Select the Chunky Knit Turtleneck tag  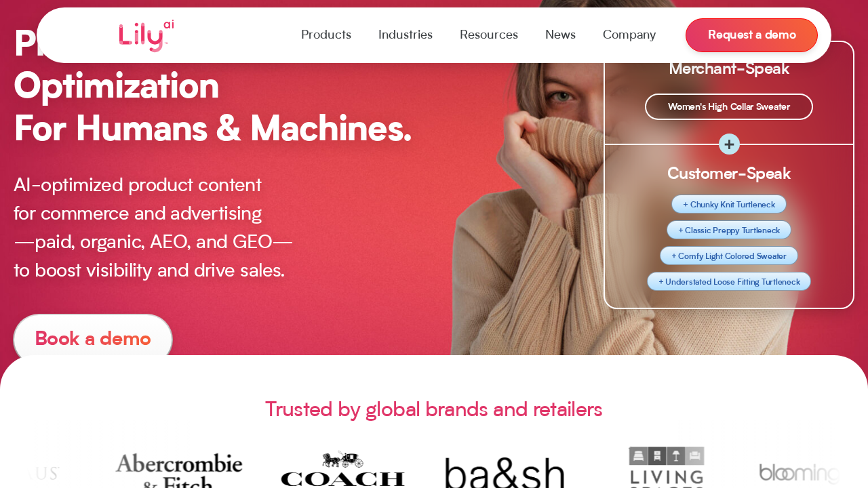(729, 204)
